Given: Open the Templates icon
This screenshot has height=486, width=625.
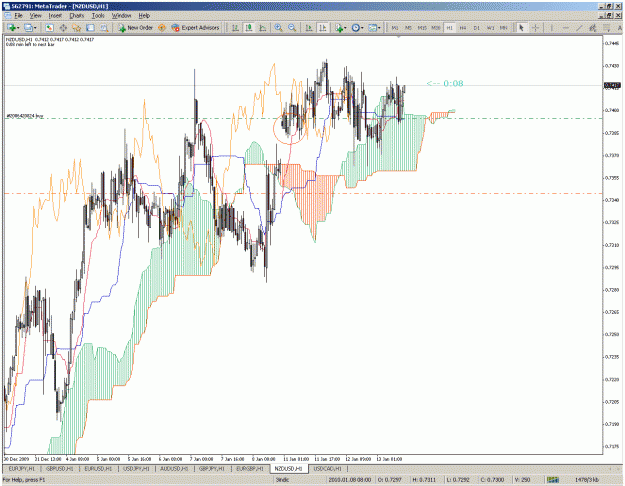Looking at the screenshot, I should 372,28.
